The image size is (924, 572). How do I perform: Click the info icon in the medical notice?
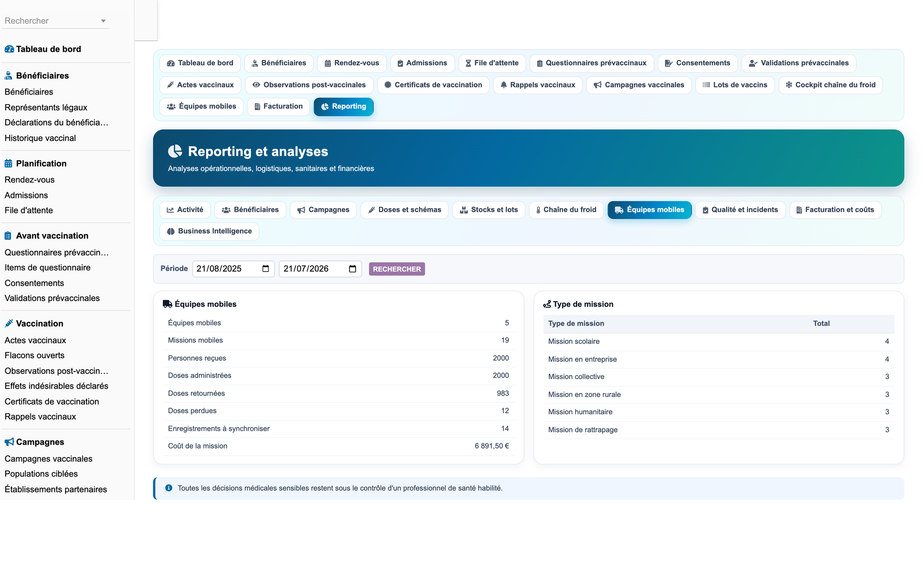(169, 488)
